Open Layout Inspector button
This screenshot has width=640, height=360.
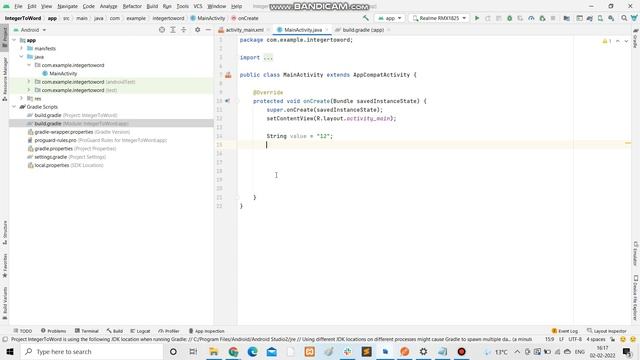point(607,331)
